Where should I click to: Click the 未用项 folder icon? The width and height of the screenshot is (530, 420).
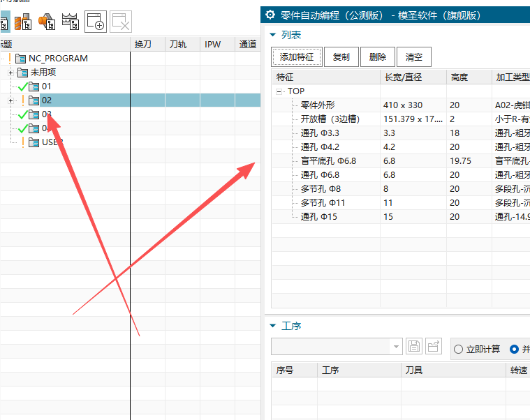pos(22,73)
